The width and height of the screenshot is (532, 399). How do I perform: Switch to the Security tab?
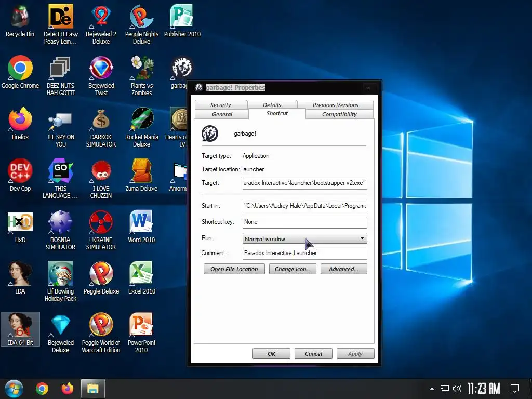click(x=220, y=105)
